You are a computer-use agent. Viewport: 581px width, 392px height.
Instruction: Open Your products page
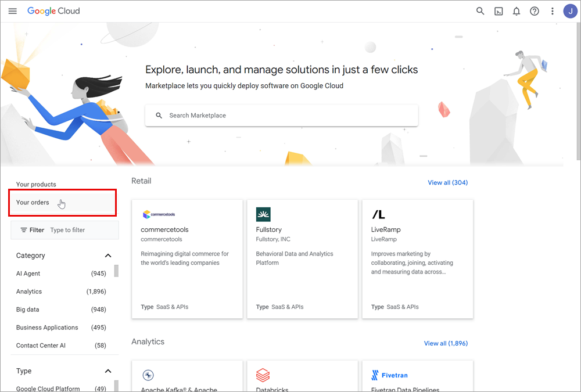tap(36, 185)
